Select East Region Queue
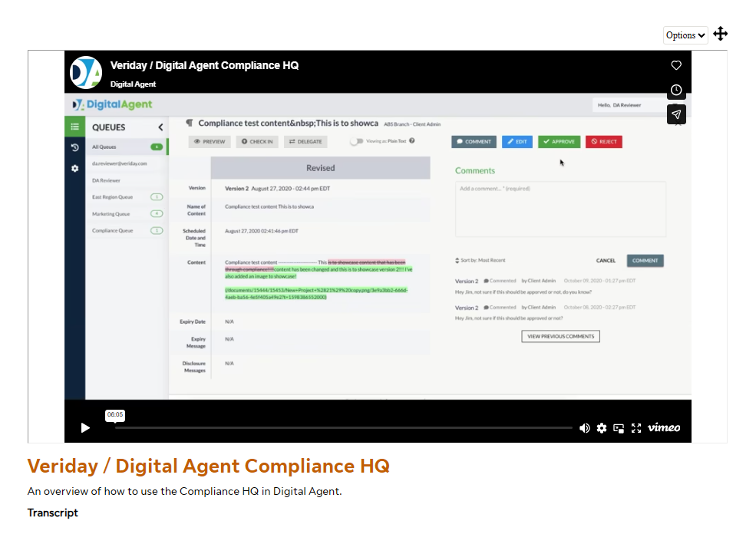This screenshot has width=756, height=534. pos(127,196)
